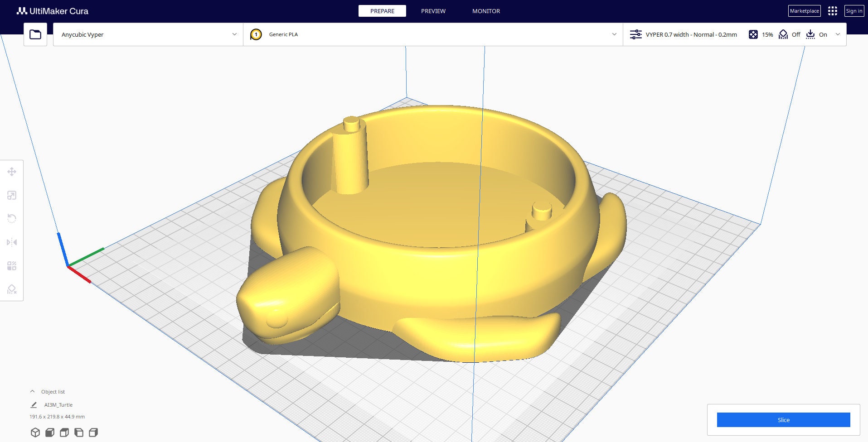Switch to the front view camera icon
This screenshot has width=868, height=442.
tap(49, 432)
